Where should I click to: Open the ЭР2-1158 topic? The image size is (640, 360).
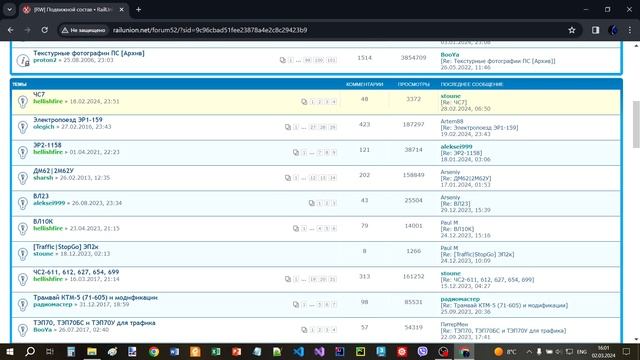47,145
